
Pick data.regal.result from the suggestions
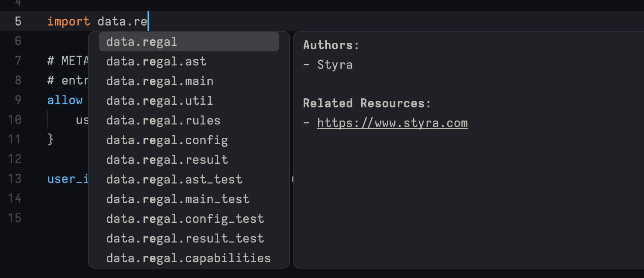(166, 160)
